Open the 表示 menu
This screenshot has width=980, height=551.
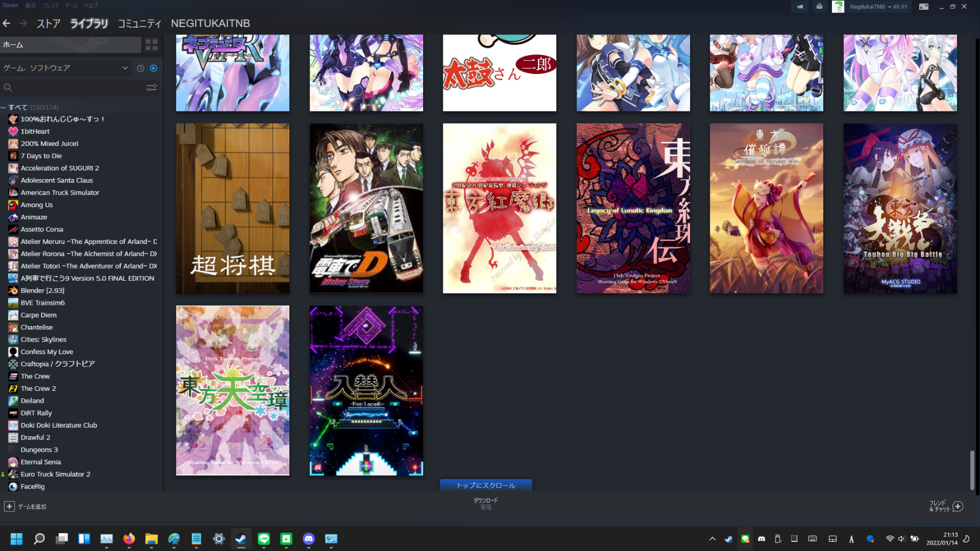click(30, 5)
